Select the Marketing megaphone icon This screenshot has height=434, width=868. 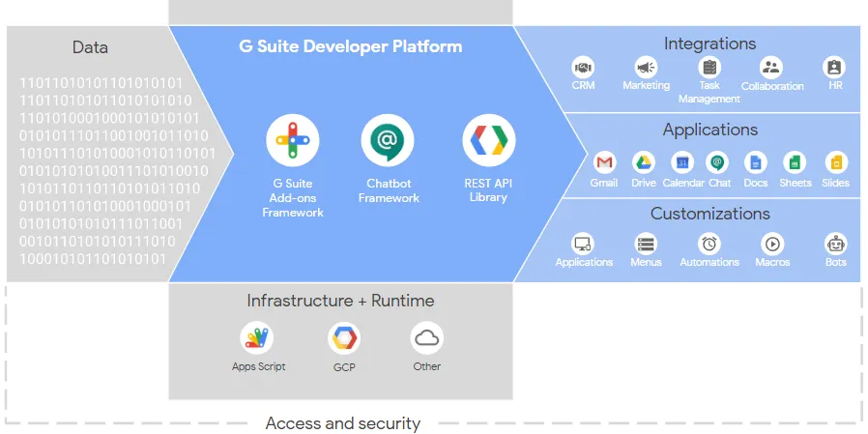646,68
